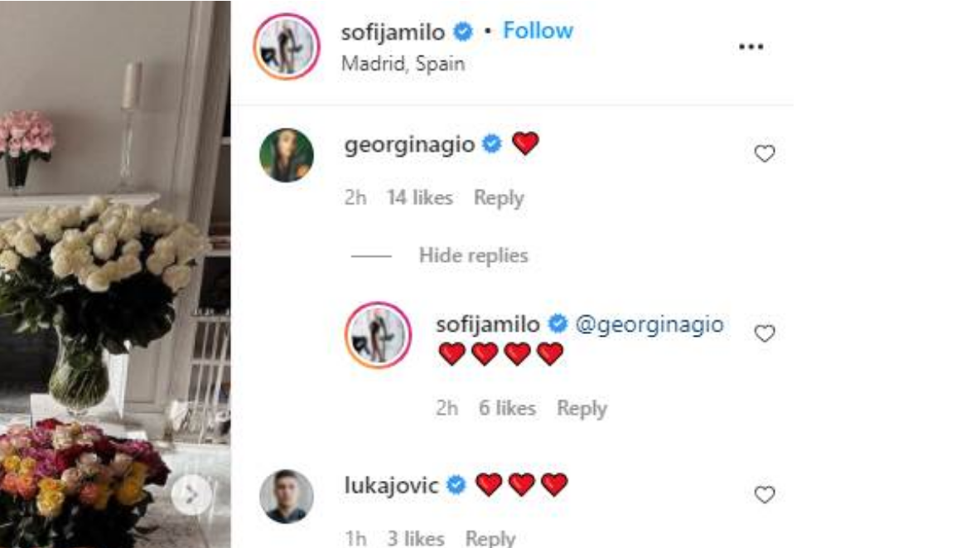This screenshot has height=548, width=980.
Task: Open the @georginagio mention link
Action: tap(649, 324)
